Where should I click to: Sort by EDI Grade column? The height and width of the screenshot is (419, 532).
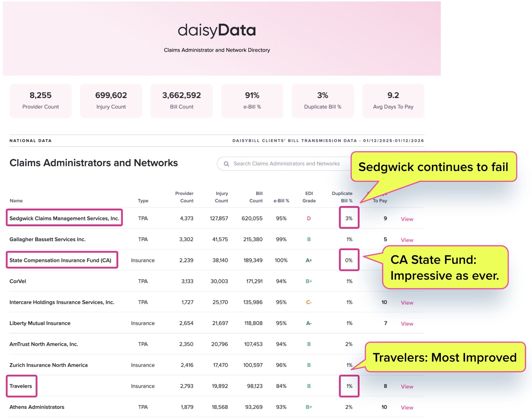point(309,197)
